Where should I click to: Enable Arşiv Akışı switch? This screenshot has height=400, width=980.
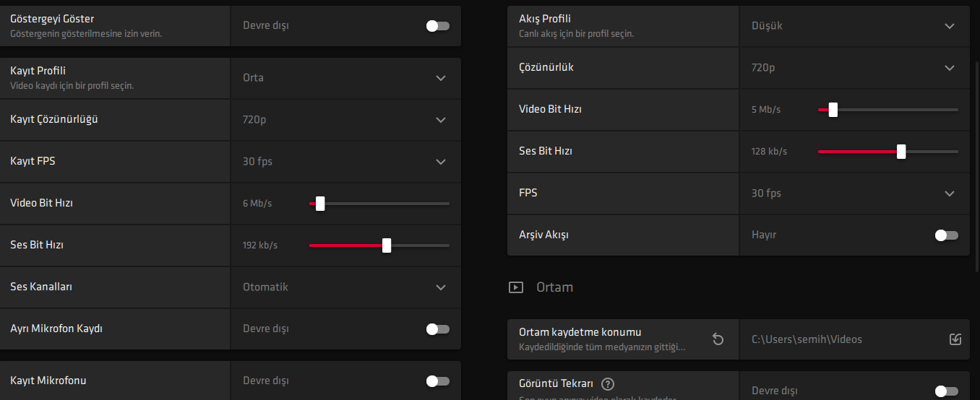(947, 235)
